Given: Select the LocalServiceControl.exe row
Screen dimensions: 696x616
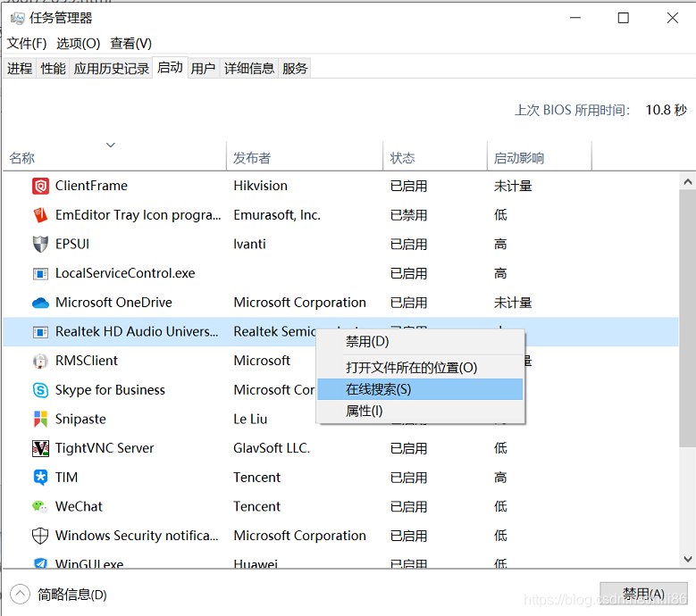Looking at the screenshot, I should 340,274.
